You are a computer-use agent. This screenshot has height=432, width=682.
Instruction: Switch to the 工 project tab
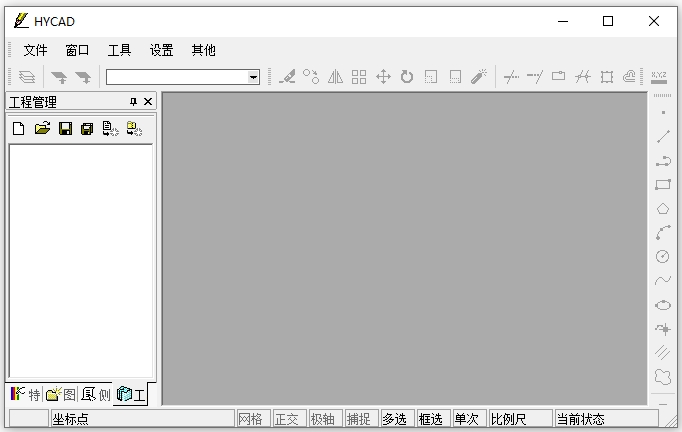click(131, 395)
